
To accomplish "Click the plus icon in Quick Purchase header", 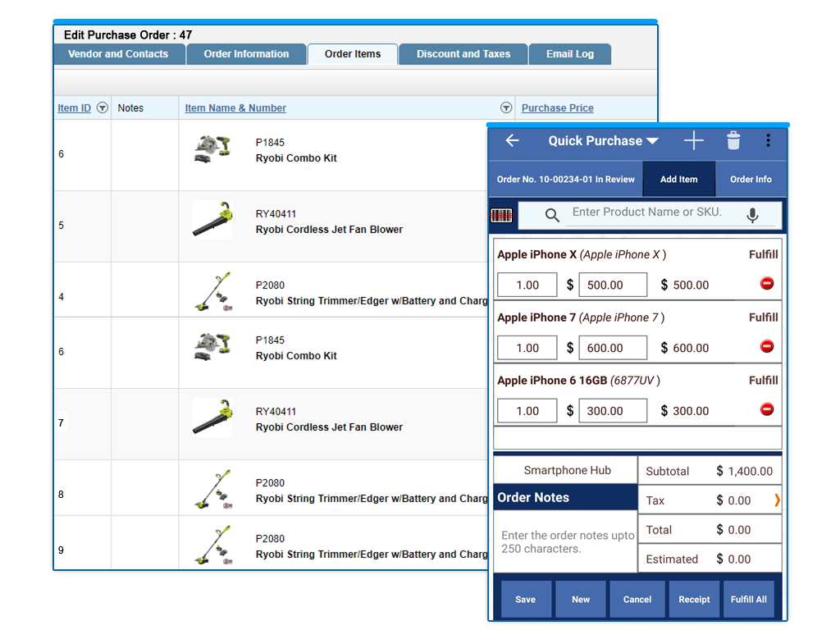I will 694,141.
